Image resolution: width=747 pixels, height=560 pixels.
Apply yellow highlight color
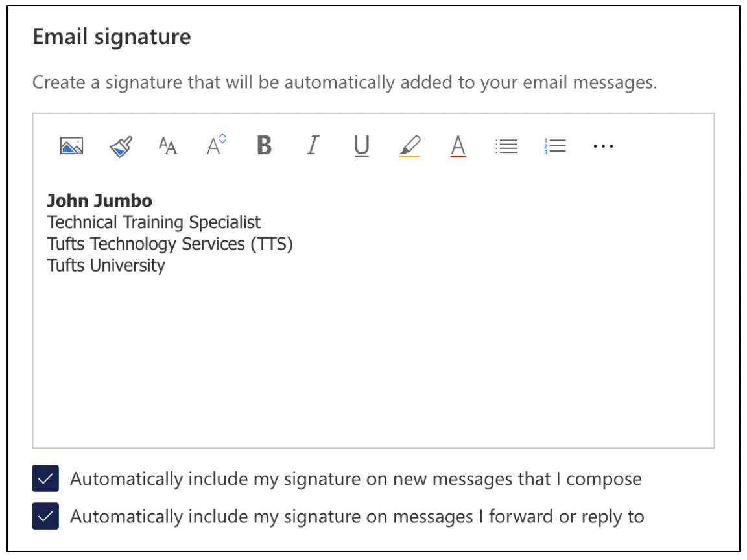pos(410,146)
